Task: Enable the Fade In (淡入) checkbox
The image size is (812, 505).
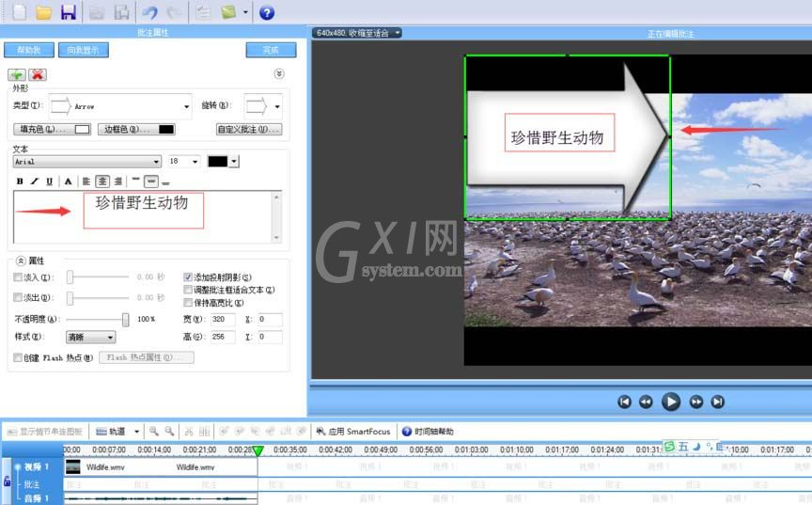Action: click(x=18, y=277)
